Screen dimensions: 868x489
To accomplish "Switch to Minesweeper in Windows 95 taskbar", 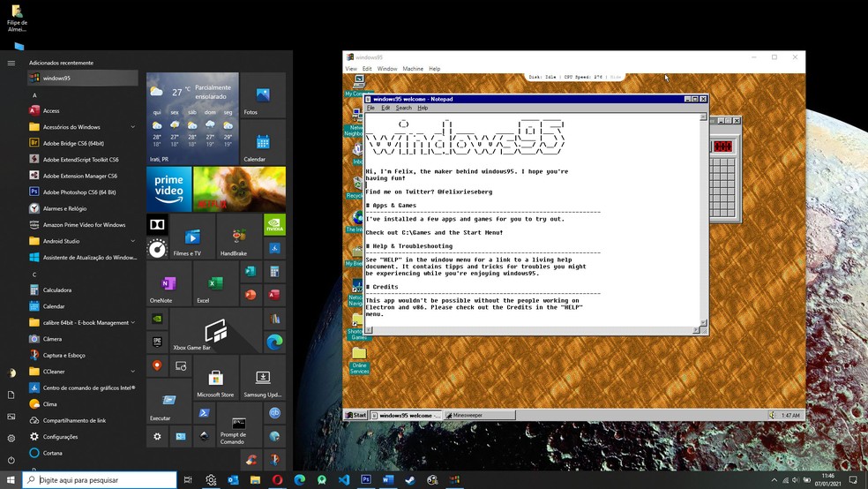I will [x=479, y=415].
